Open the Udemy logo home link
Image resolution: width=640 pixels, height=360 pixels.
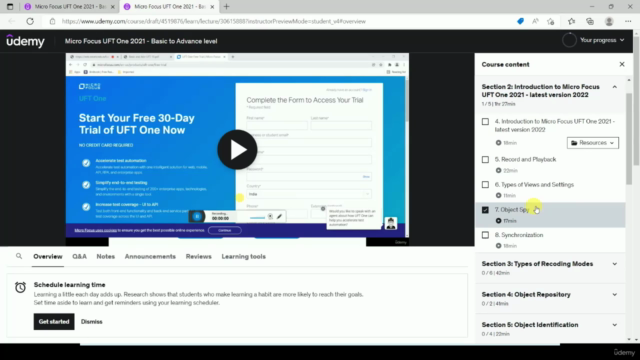(x=25, y=41)
